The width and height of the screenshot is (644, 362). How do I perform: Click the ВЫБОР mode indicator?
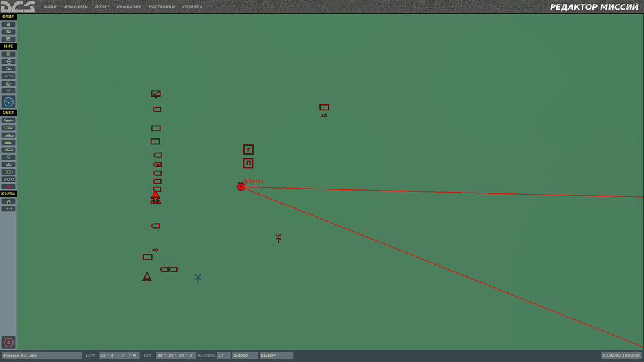pyautogui.click(x=276, y=356)
